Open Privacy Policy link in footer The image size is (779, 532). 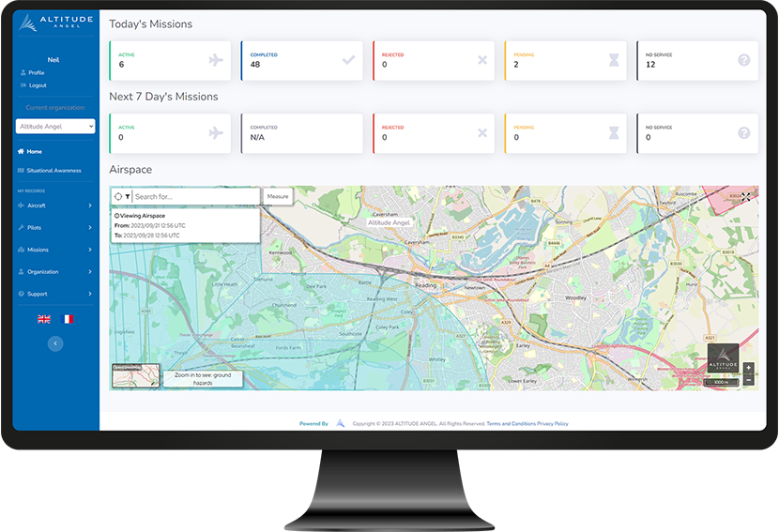(x=553, y=424)
